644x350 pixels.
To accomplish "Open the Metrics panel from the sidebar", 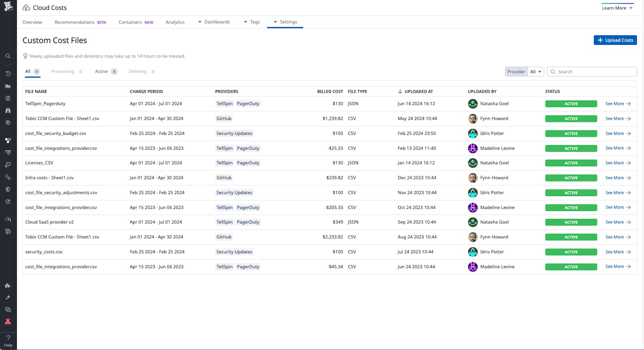I will [x=8, y=86].
